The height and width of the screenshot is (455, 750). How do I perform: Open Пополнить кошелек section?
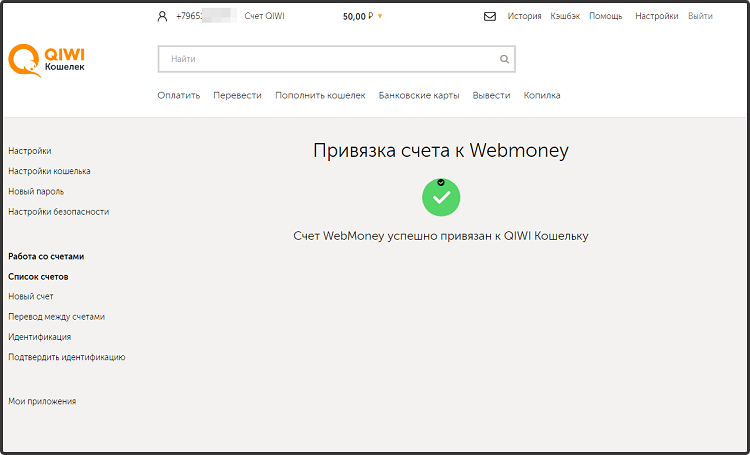(320, 96)
